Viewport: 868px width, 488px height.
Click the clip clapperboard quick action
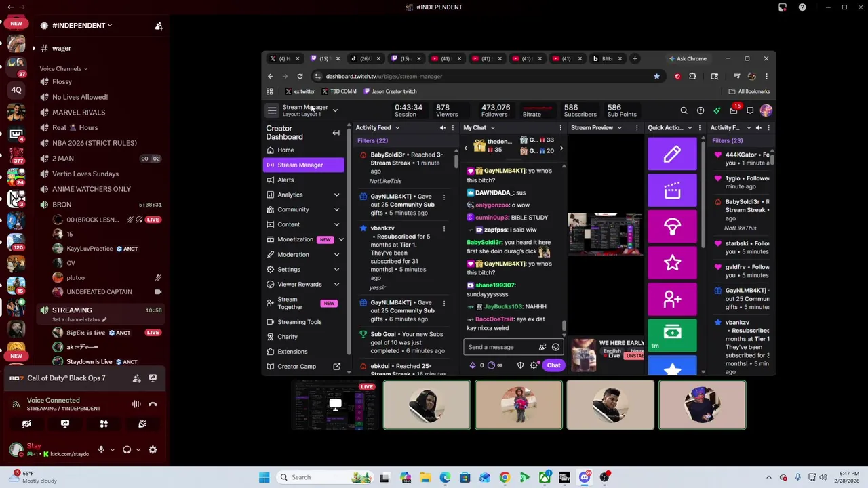[x=672, y=190]
